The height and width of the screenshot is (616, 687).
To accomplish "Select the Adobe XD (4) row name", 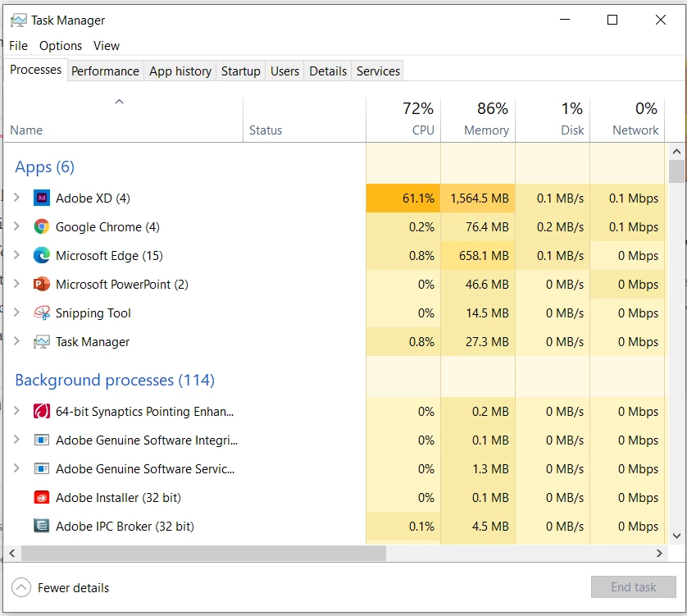I will 93,198.
